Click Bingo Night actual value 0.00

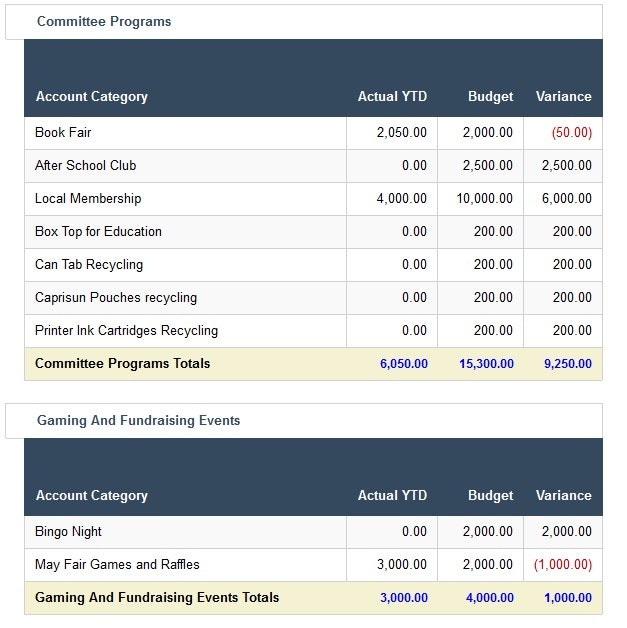[x=414, y=531]
